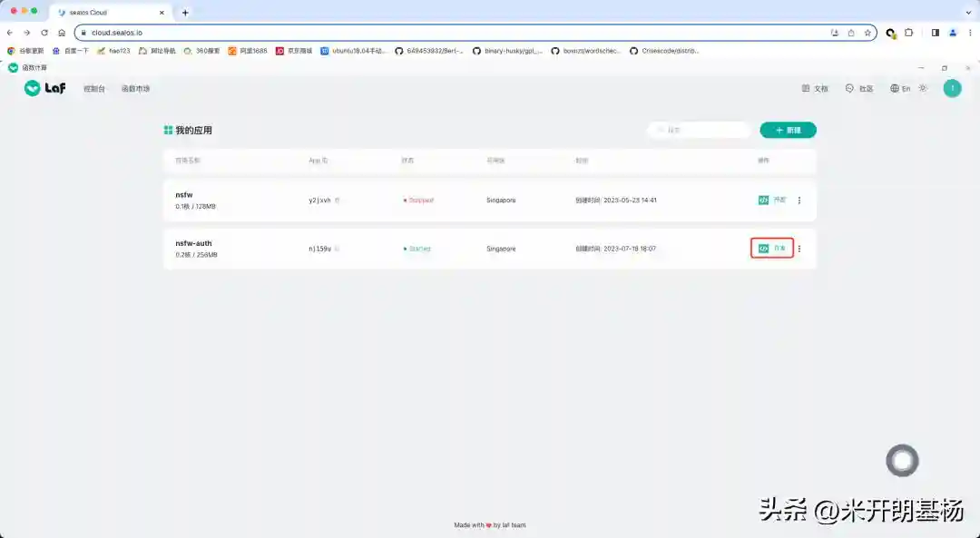Go to the 控制台 console nav item
980x538 pixels.
[94, 89]
